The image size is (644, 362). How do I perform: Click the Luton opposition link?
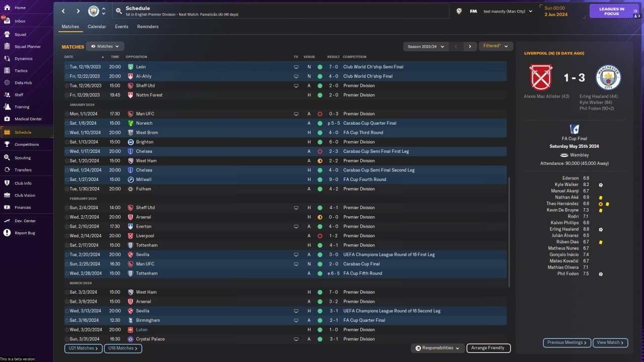[141, 330]
